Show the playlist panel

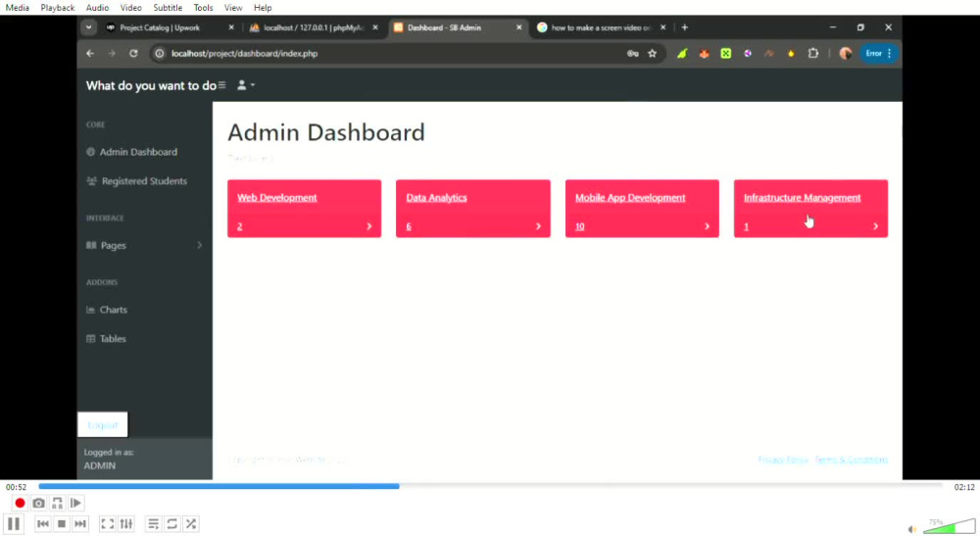tap(153, 523)
